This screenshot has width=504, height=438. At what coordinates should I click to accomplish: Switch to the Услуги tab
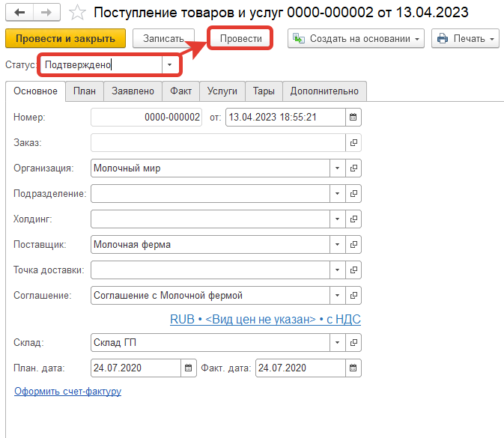[222, 91]
